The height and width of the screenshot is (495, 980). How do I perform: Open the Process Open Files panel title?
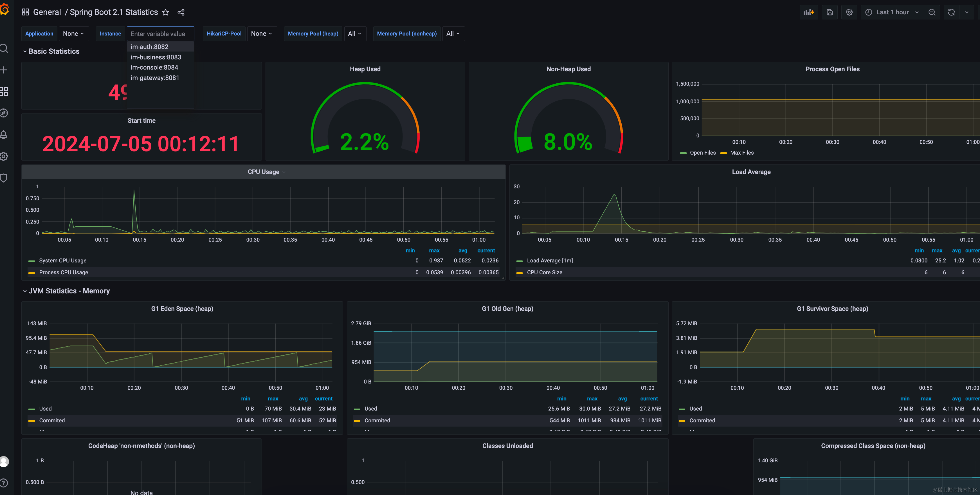pyautogui.click(x=832, y=69)
